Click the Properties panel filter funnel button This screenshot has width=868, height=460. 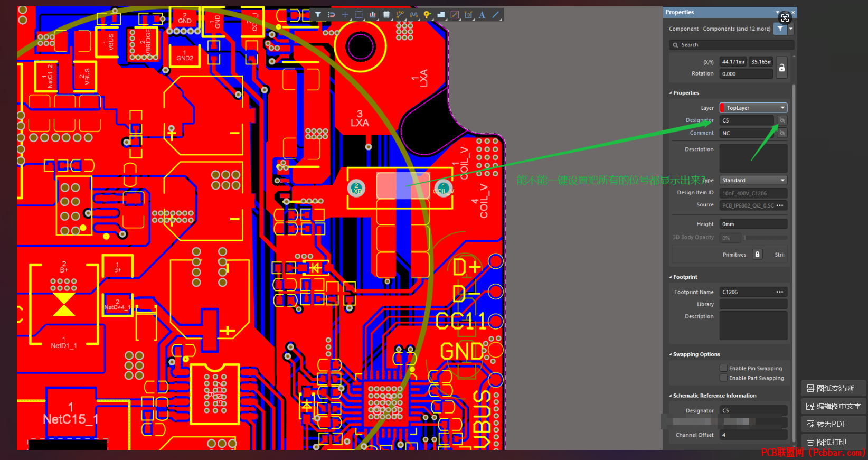[780, 29]
